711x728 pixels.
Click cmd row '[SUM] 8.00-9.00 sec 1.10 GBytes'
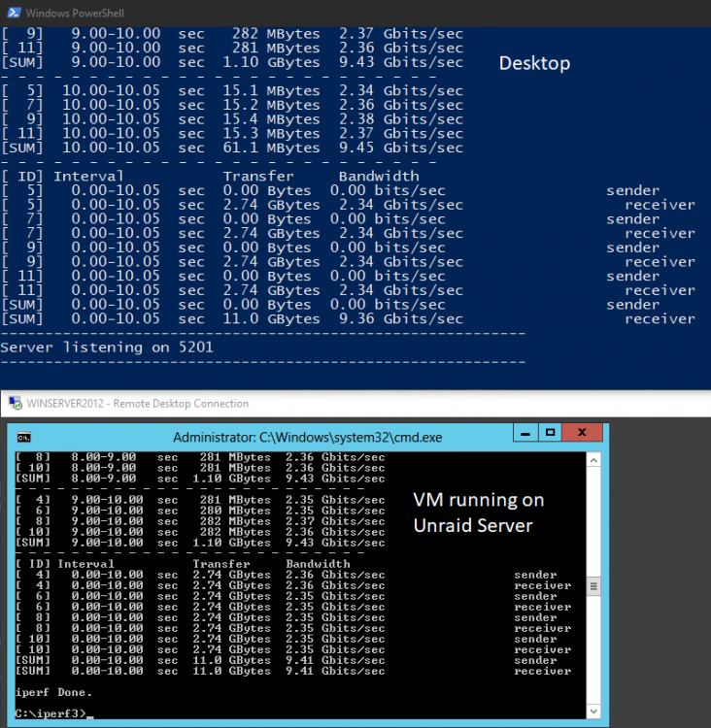200,479
